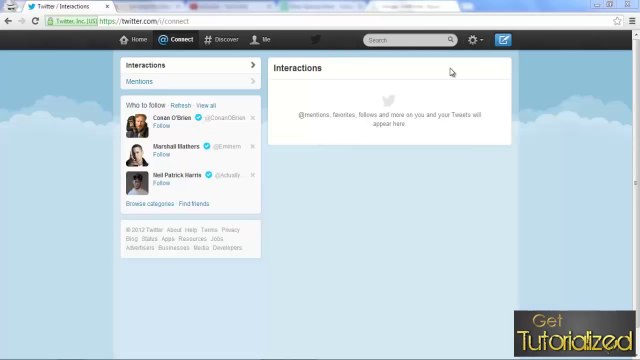Expand the Interactions chevron in sidebar
Image resolution: width=640 pixels, height=360 pixels.
pyautogui.click(x=253, y=65)
